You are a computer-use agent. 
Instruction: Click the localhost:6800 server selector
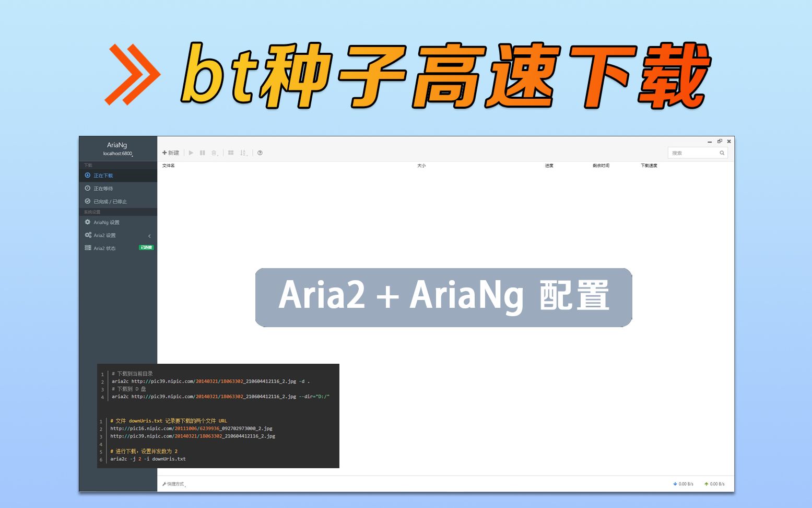coord(118,154)
